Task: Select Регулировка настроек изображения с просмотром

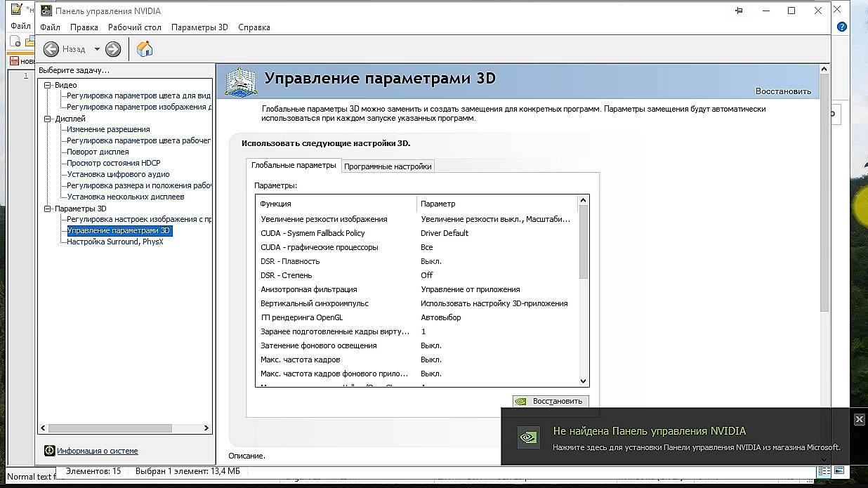Action: [138, 219]
